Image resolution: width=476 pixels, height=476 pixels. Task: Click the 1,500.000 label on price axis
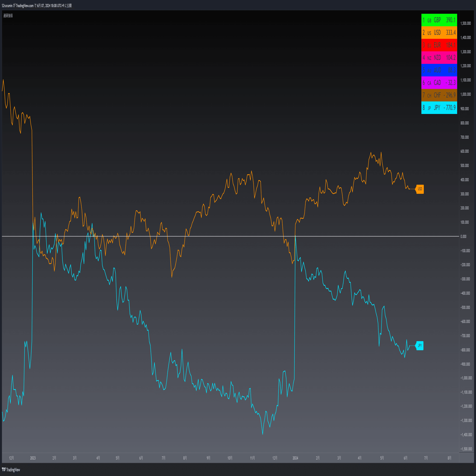pyautogui.click(x=465, y=23)
